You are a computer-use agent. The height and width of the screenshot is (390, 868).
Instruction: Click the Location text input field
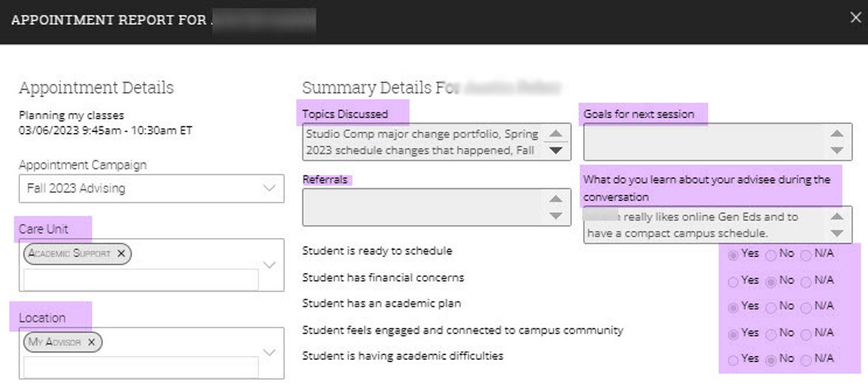point(141,366)
